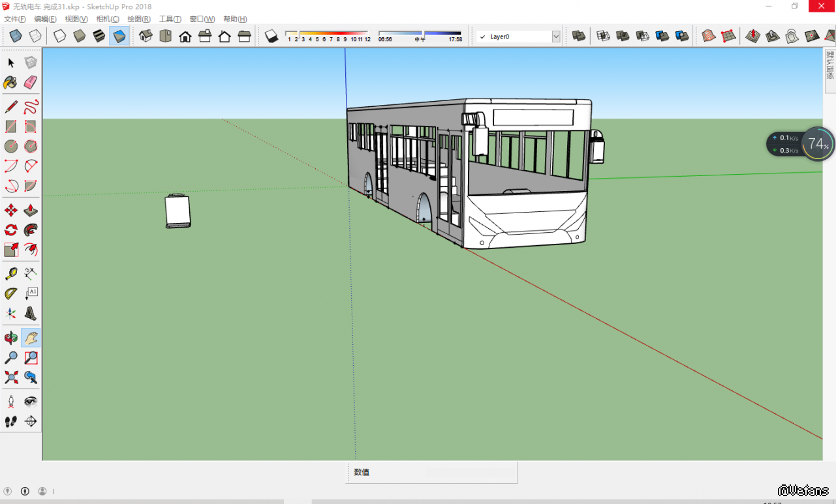The width and height of the screenshot is (836, 504).
Task: Open the 相机(C) camera menu
Action: coord(108,19)
